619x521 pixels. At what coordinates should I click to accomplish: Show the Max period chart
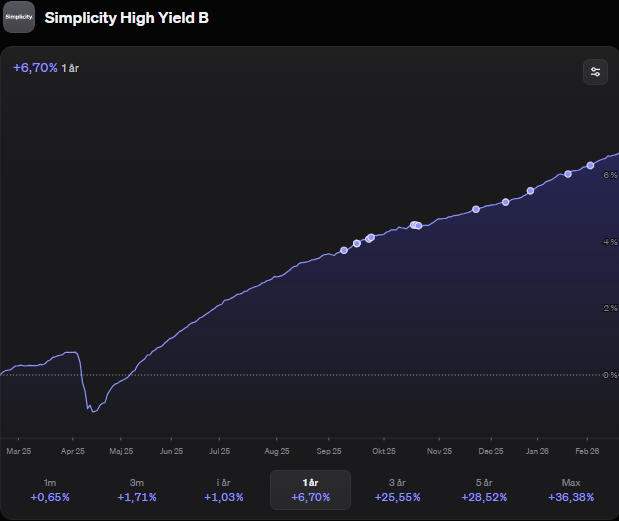click(x=571, y=490)
